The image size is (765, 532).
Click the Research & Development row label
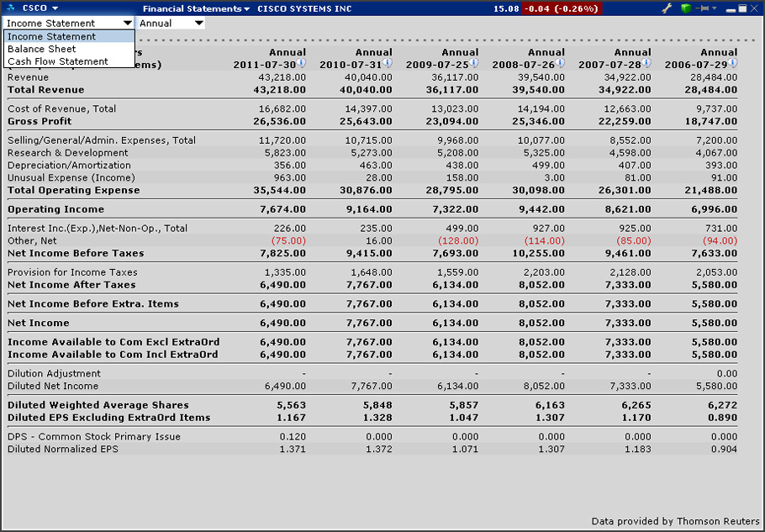[x=68, y=153]
